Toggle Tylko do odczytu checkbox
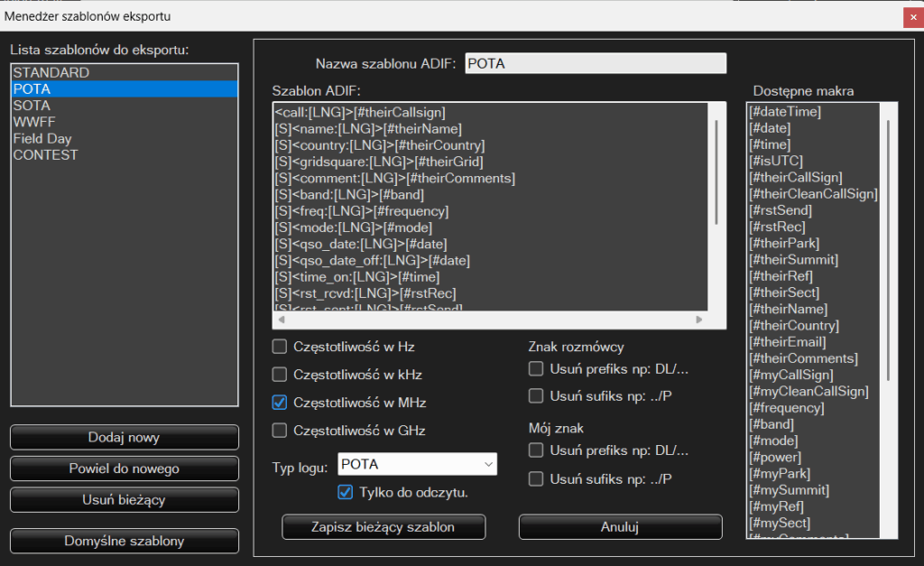Image resolution: width=924 pixels, height=566 pixels. pos(345,492)
